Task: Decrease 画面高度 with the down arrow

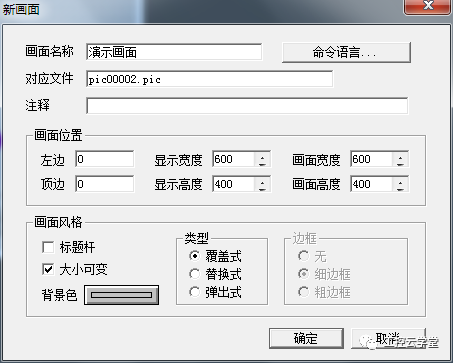Action: point(401,188)
